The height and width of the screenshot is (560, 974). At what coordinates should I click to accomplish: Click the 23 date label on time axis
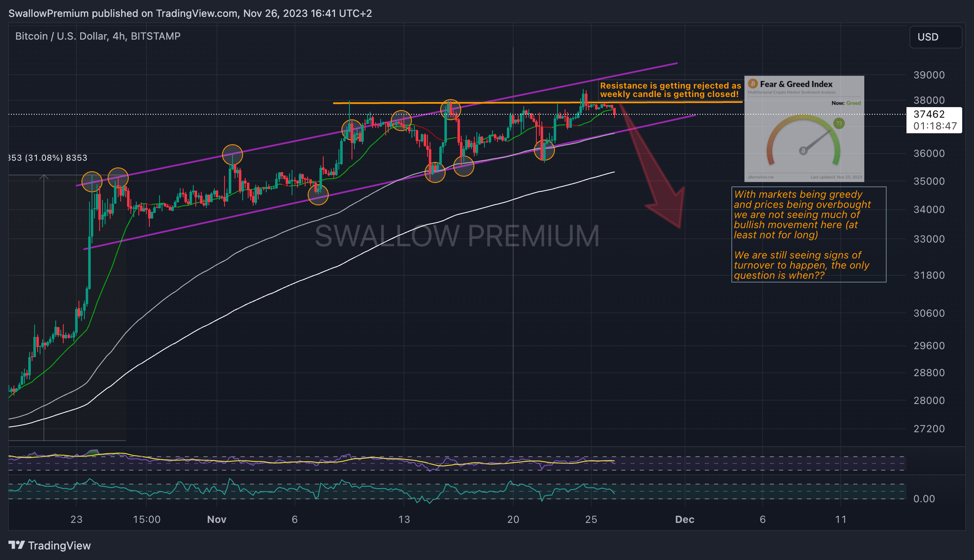click(76, 520)
